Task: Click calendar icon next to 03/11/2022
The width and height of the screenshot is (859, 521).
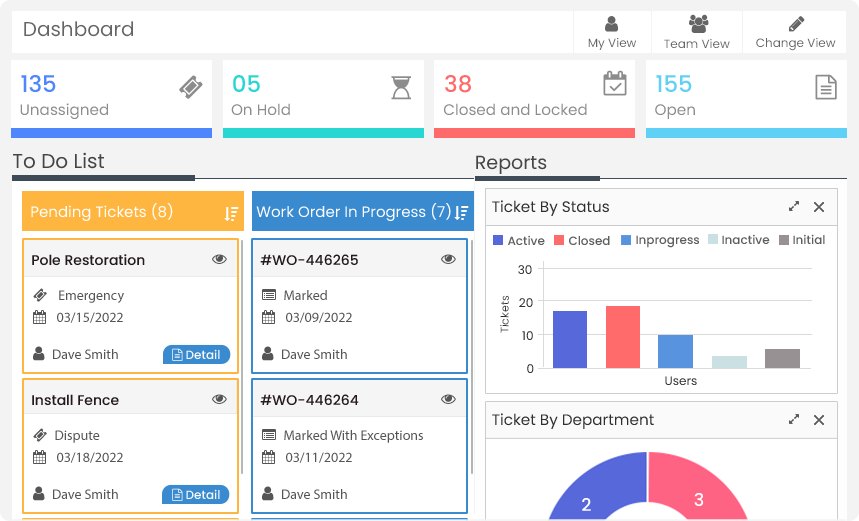Action: coord(268,457)
